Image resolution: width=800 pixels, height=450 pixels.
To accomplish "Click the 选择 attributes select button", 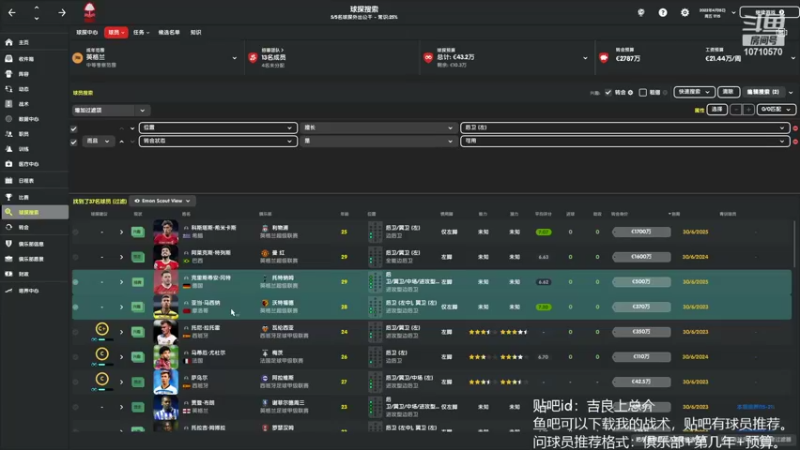I will click(717, 109).
